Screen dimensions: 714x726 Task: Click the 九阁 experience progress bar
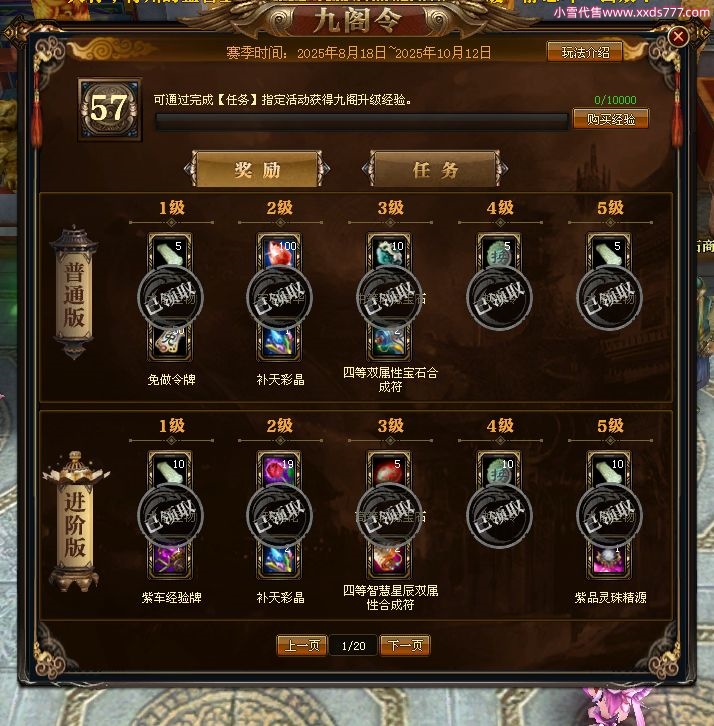pos(362,121)
